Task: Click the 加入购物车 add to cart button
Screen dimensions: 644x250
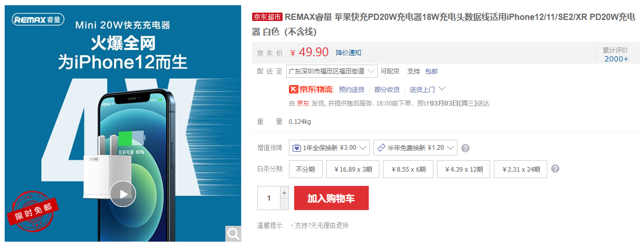Action: (331, 198)
